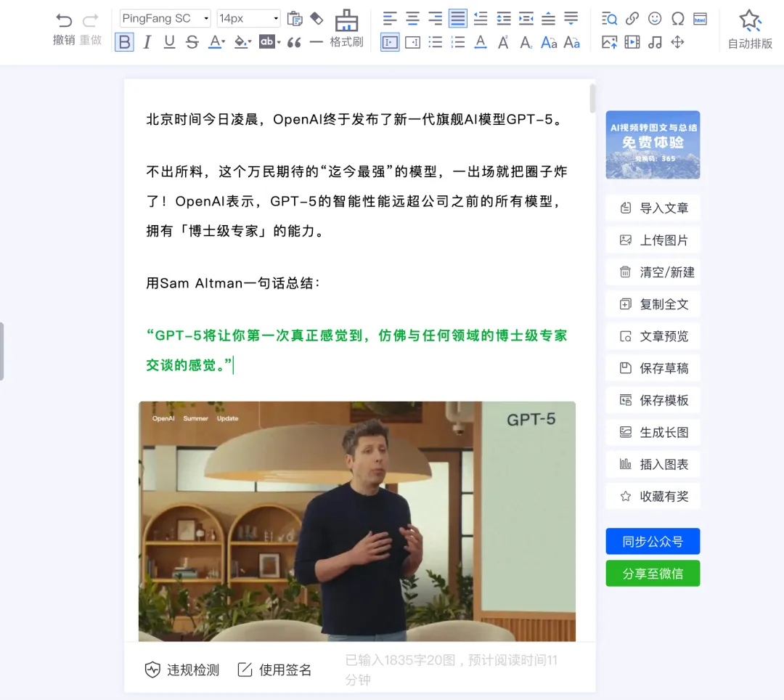784x700 pixels.
Task: Align text to the right
Action: pos(435,18)
